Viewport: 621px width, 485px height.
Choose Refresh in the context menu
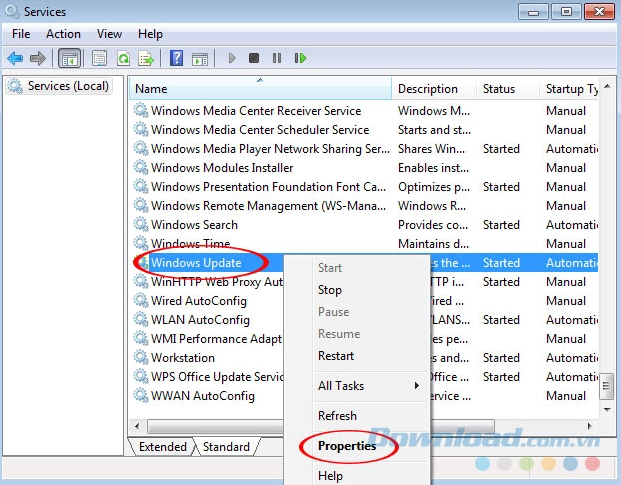pos(337,416)
